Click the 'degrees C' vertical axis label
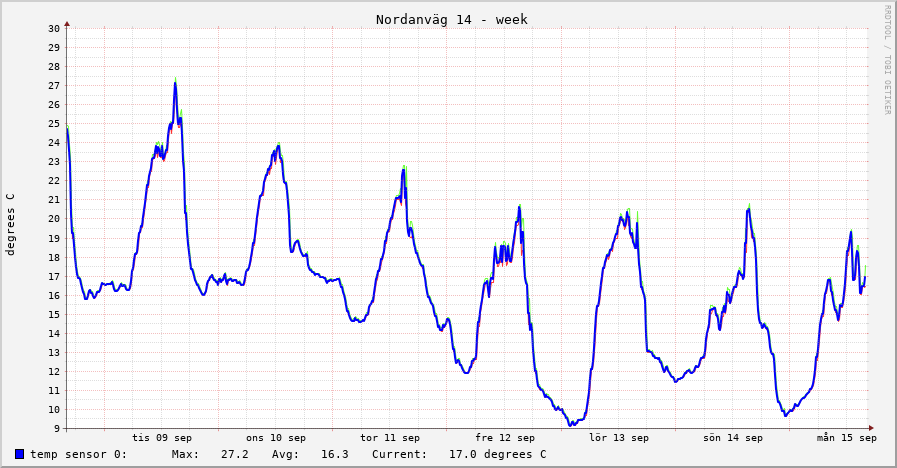This screenshot has height=468, width=897. (10, 224)
